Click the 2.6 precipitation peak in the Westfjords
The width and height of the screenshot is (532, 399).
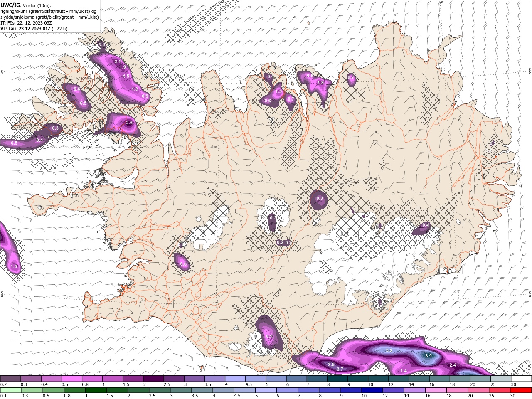129,123
